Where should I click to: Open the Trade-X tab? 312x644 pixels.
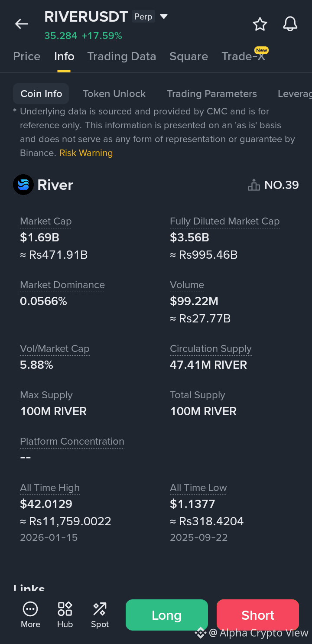tap(243, 56)
